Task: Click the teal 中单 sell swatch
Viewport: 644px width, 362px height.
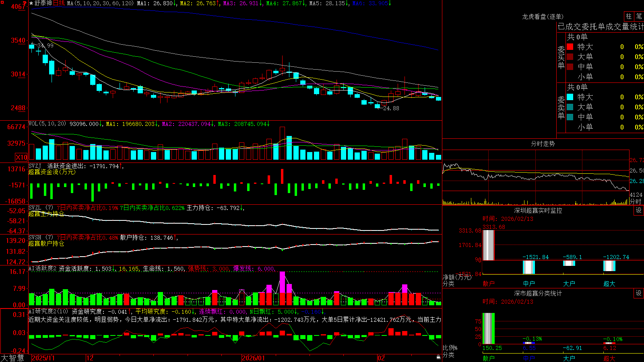Action: point(570,117)
